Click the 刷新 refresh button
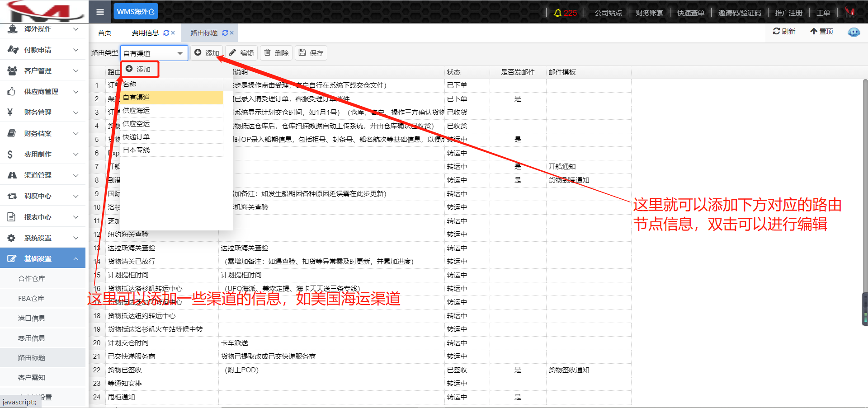 click(784, 31)
